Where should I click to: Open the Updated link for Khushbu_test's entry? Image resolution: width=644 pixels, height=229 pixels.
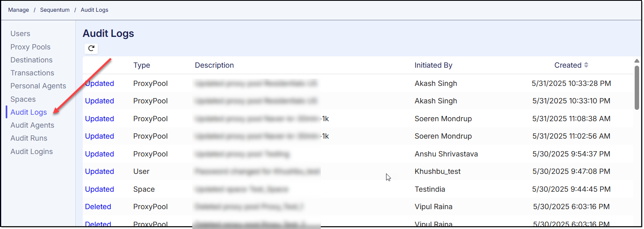point(99,171)
